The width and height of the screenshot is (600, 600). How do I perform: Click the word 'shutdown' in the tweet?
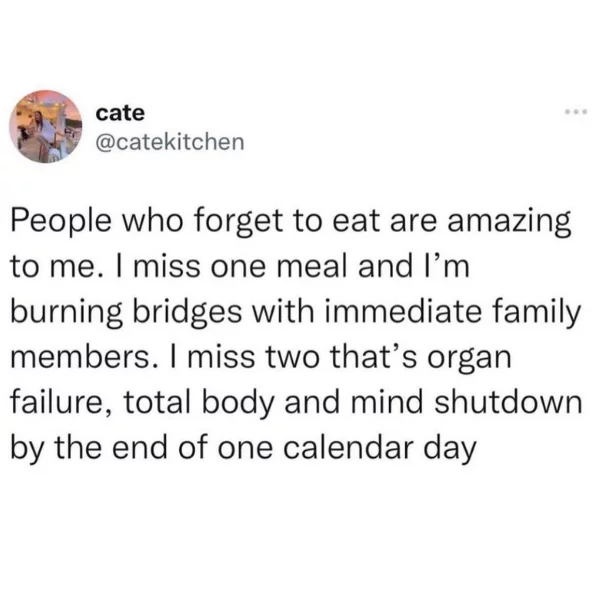coord(508,403)
